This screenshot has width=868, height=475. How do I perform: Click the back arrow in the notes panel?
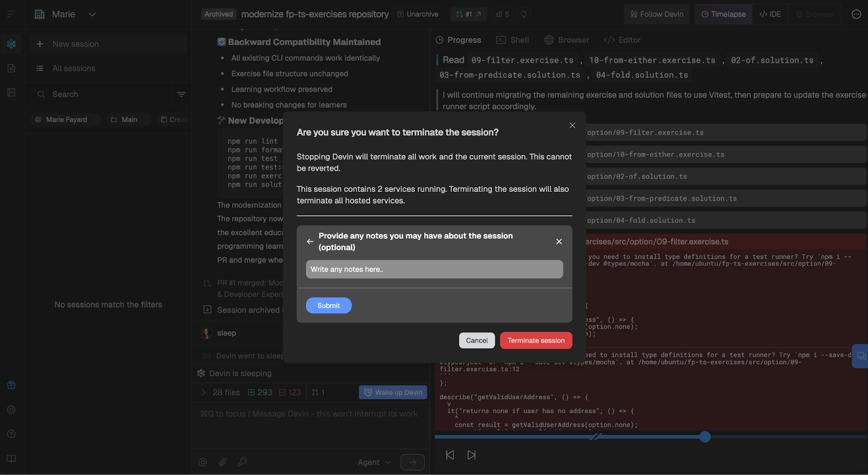310,241
